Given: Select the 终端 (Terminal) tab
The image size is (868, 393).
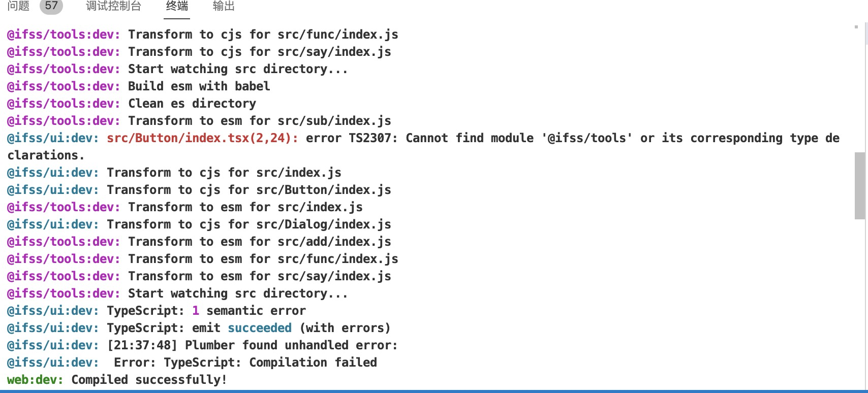Looking at the screenshot, I should click(175, 7).
